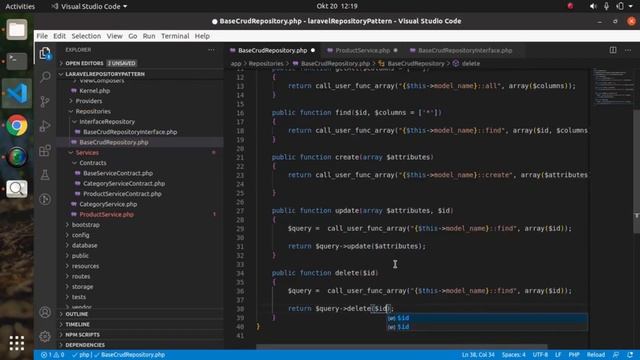640x360 pixels.
Task: Click Activities in the top bar
Action: (20, 7)
